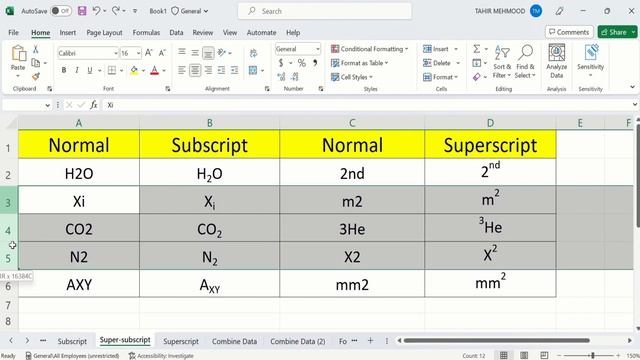640x360 pixels.
Task: Click the Format cells button
Action: 441,77
